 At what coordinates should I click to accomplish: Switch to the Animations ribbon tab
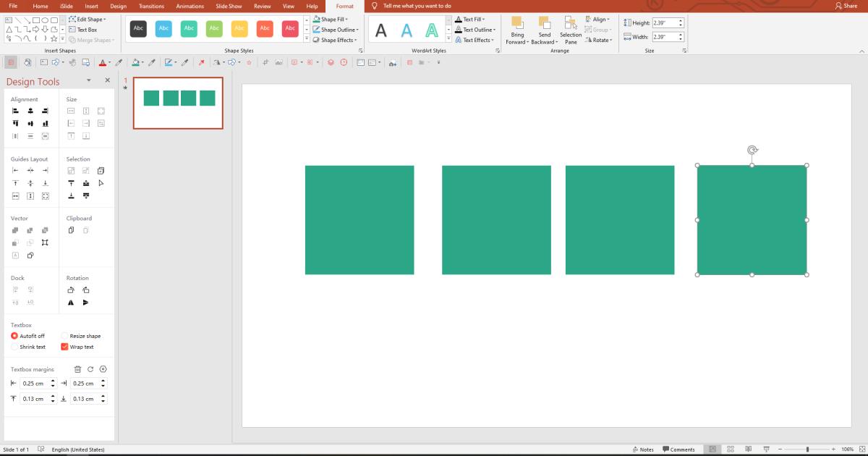tap(190, 6)
